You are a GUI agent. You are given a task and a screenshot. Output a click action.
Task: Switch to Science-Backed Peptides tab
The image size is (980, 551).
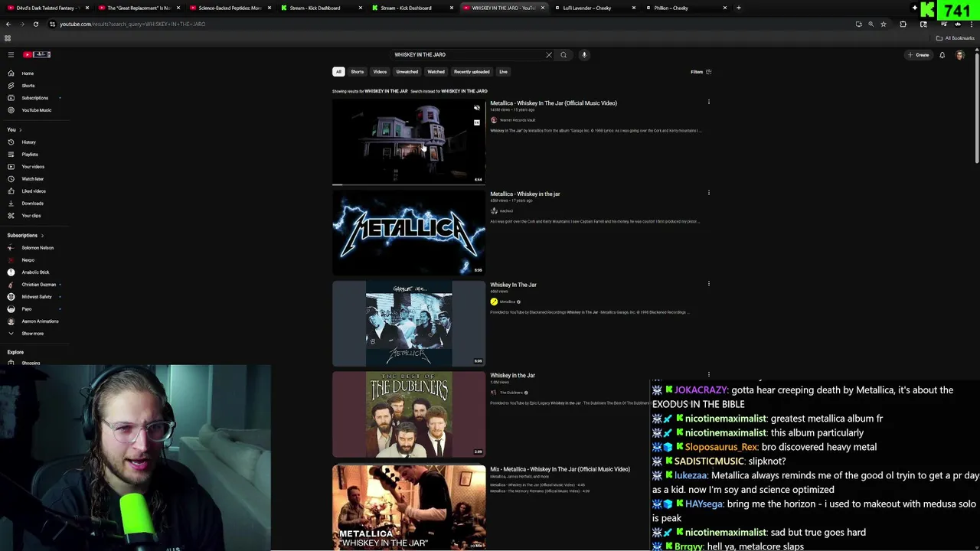(x=230, y=8)
